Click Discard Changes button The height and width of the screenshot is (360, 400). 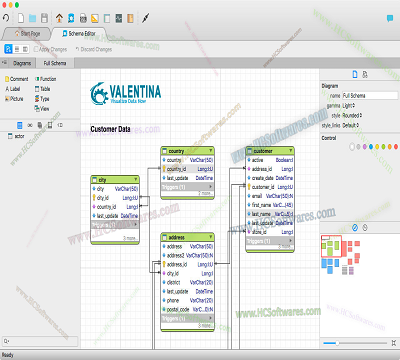pos(94,49)
